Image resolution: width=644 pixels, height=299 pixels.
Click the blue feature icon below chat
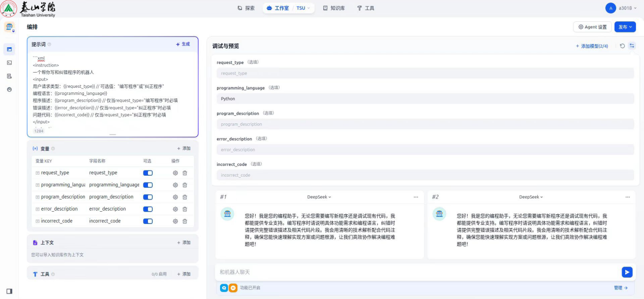(x=224, y=288)
